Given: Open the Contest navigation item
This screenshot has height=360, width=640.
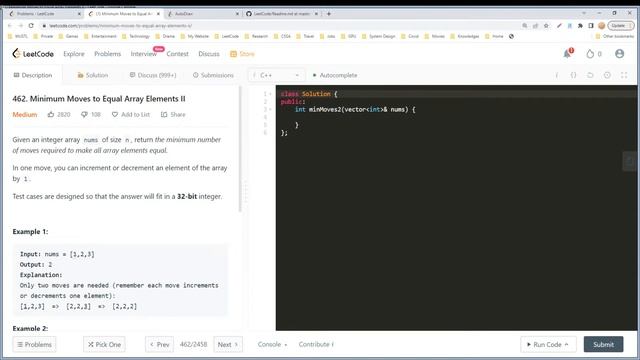Looking at the screenshot, I should click(178, 54).
